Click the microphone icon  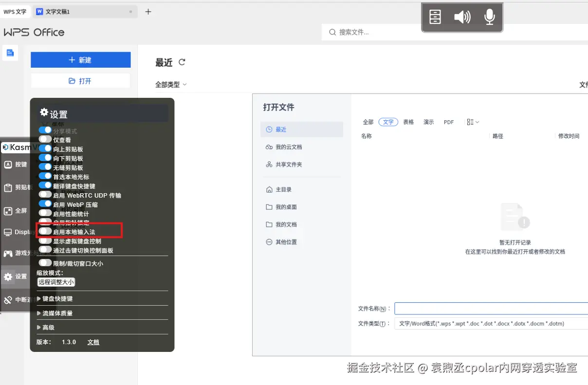pyautogui.click(x=490, y=17)
